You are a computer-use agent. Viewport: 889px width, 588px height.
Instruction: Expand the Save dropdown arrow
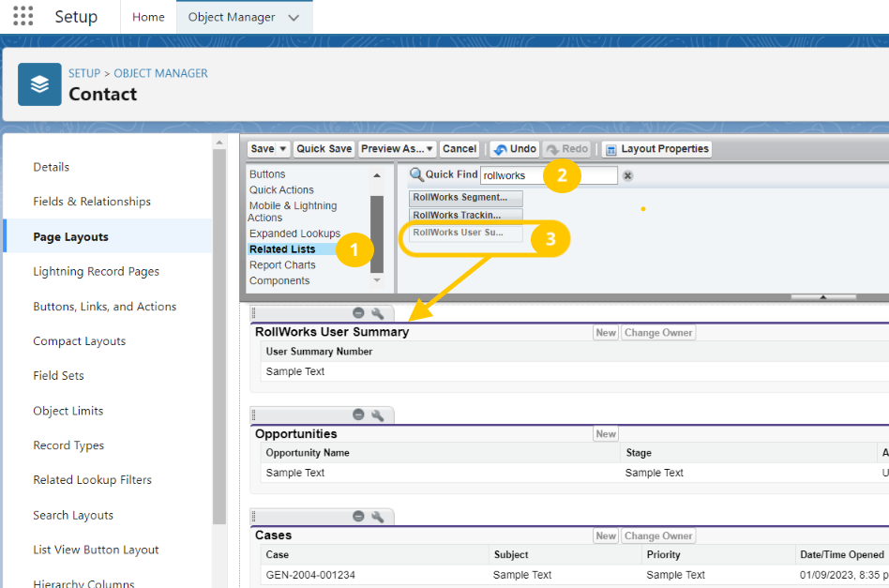tap(283, 149)
